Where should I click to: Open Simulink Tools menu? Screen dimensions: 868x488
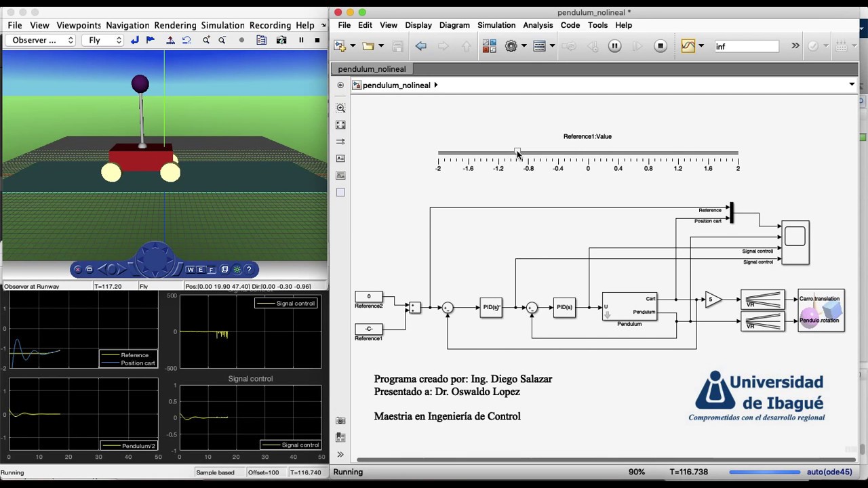pos(597,25)
